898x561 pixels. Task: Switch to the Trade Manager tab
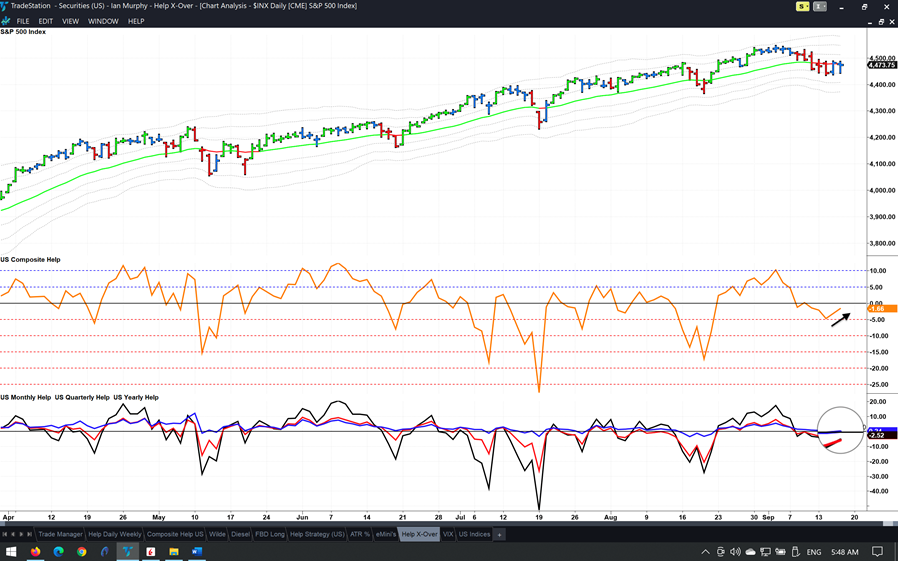(60, 534)
